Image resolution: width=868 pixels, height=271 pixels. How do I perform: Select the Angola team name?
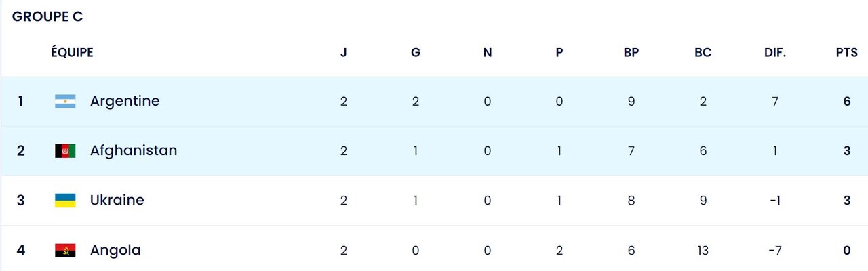(x=115, y=250)
